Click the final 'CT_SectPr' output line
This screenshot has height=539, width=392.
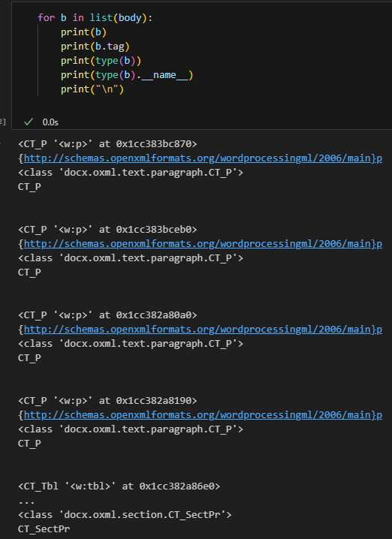pos(44,528)
